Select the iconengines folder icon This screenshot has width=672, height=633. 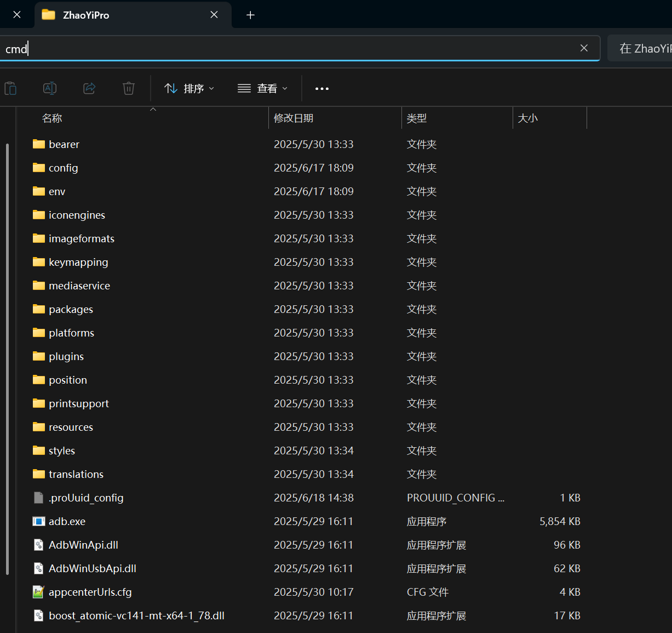38,215
